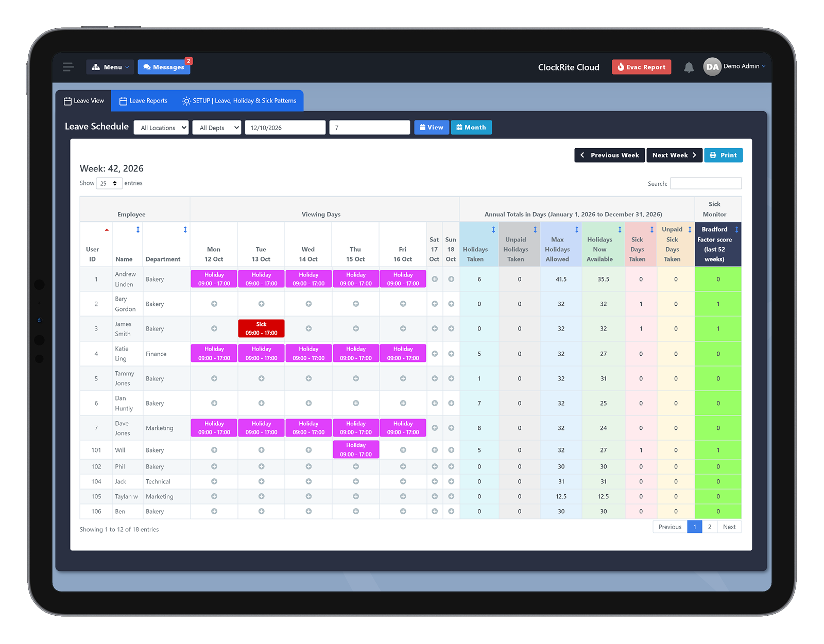Add Saturday 17 Oct leave for Andrew Linden
Image resolution: width=824 pixels, height=644 pixels.
pos(435,279)
